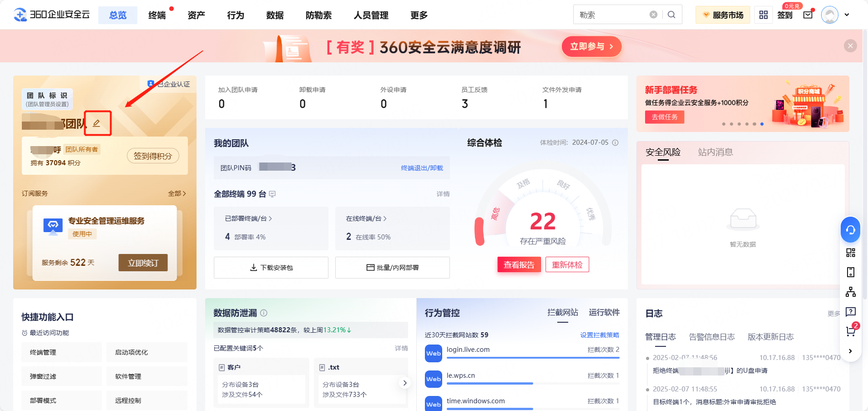Click info icon next to 数据防泄漏
The height and width of the screenshot is (411, 868).
click(263, 313)
